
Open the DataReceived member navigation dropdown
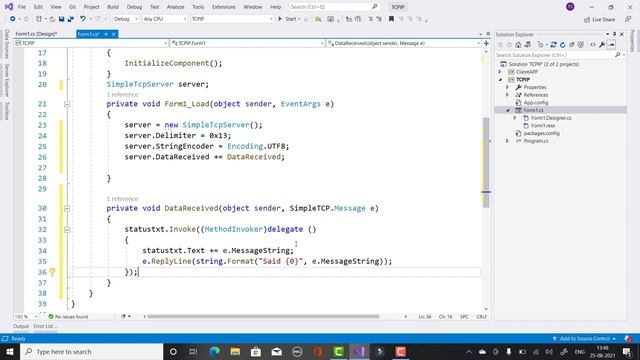404,43
